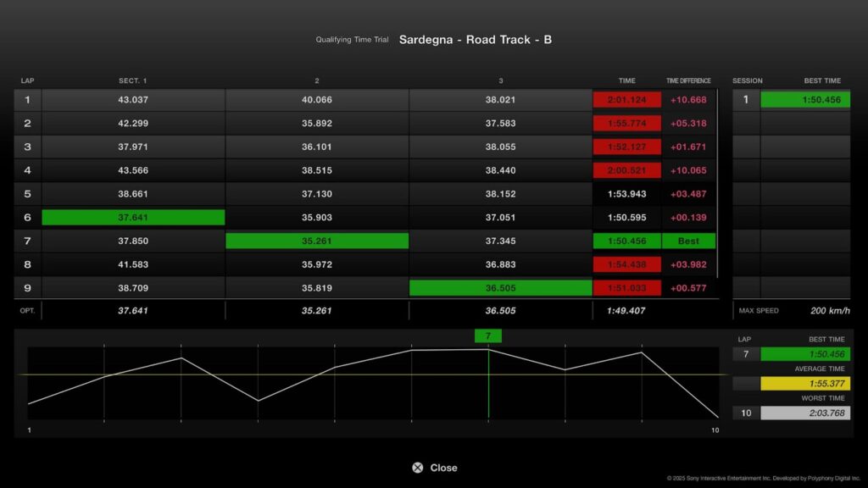Select the lap 7 marker above graph
The image size is (868, 488).
tap(488, 336)
